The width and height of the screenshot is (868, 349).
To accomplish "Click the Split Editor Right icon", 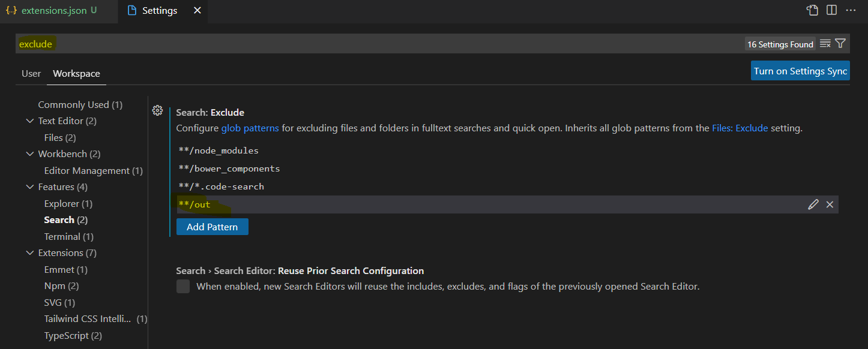I will [831, 10].
